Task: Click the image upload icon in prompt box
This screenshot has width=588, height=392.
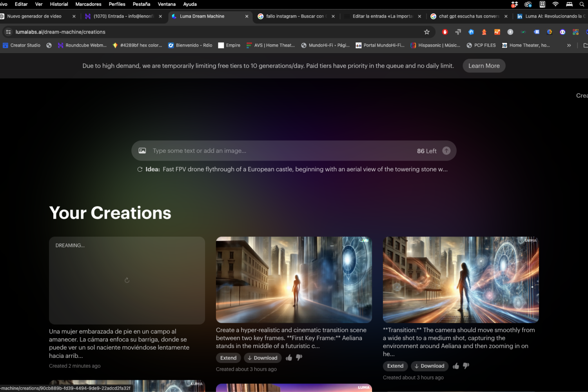Action: [142, 151]
